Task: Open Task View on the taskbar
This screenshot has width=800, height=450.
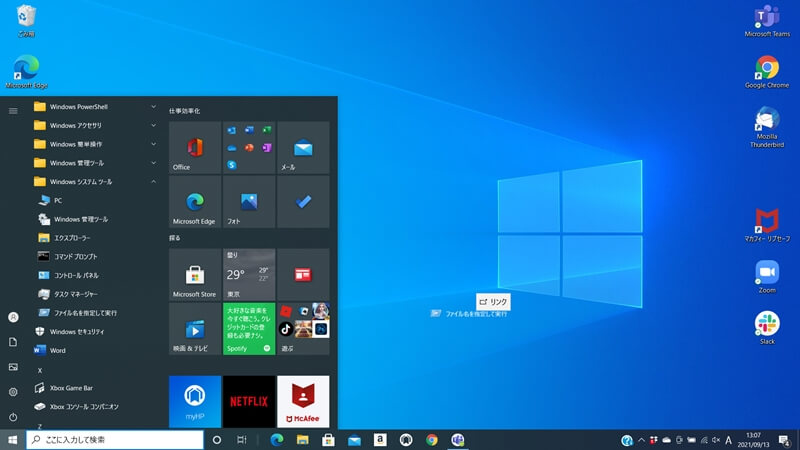Action: click(242, 440)
